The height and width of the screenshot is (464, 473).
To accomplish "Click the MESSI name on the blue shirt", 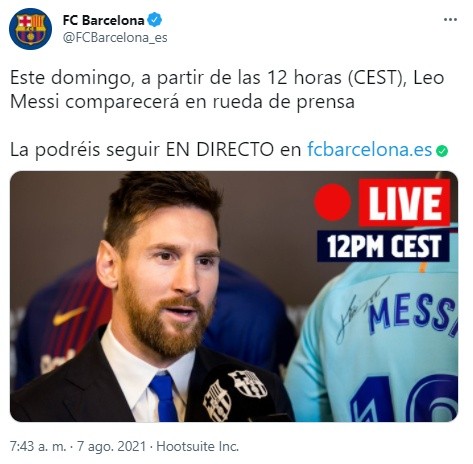I will point(412,313).
